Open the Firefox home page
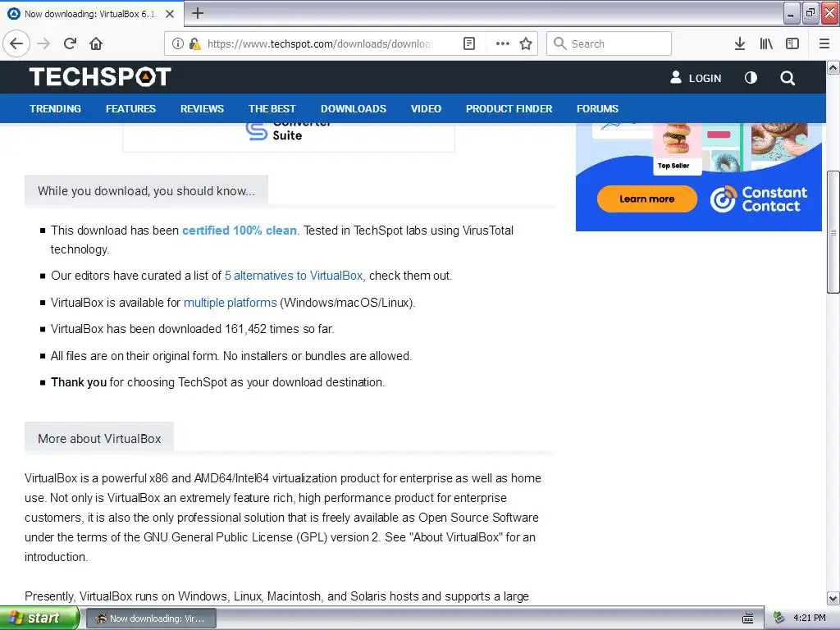The image size is (840, 630). (96, 43)
